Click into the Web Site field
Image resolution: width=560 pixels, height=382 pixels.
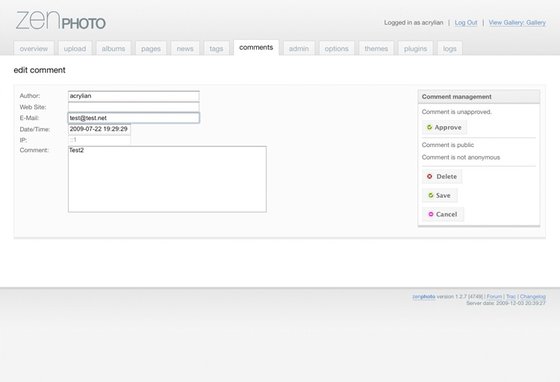(134, 107)
